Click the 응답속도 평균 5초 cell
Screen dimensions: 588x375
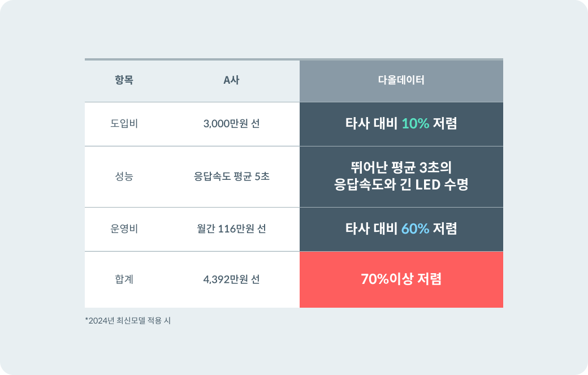(231, 176)
